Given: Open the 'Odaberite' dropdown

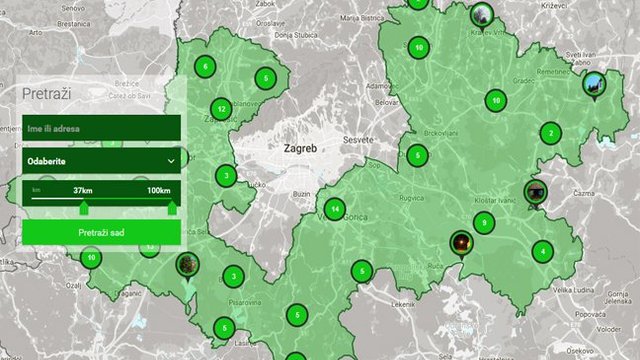Looking at the screenshot, I should tap(101, 161).
